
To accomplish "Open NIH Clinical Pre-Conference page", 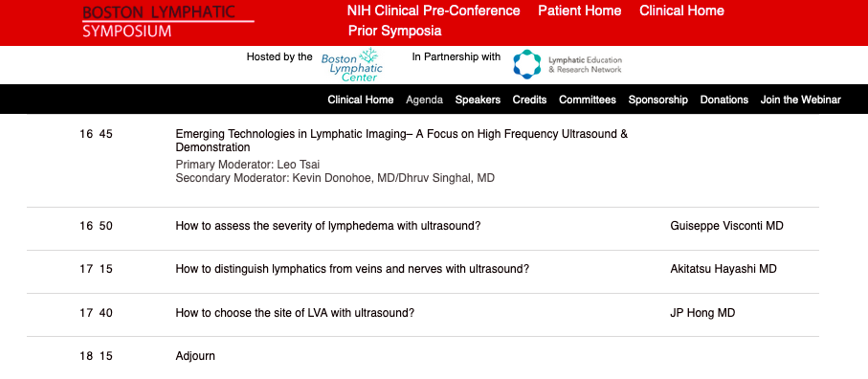I will click(434, 11).
